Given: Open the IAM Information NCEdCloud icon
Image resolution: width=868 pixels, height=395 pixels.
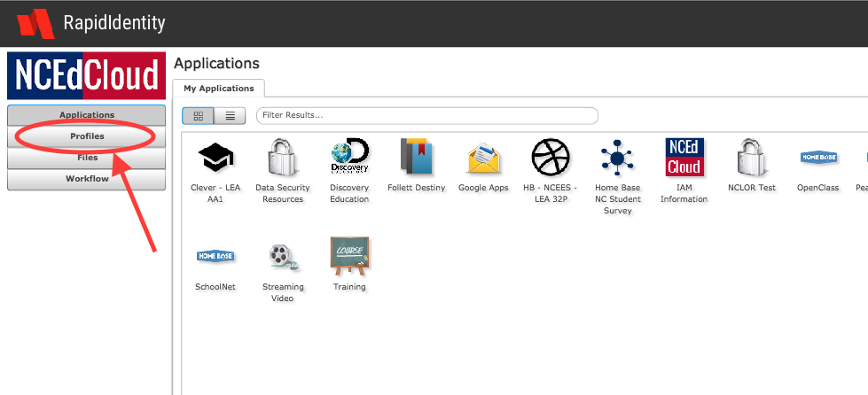Looking at the screenshot, I should (x=684, y=157).
